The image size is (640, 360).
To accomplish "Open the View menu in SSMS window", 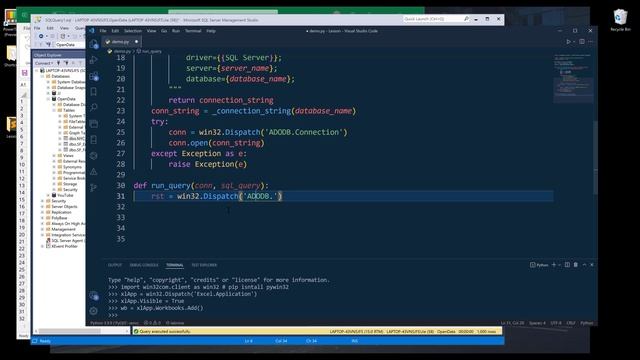I will click(64, 28).
